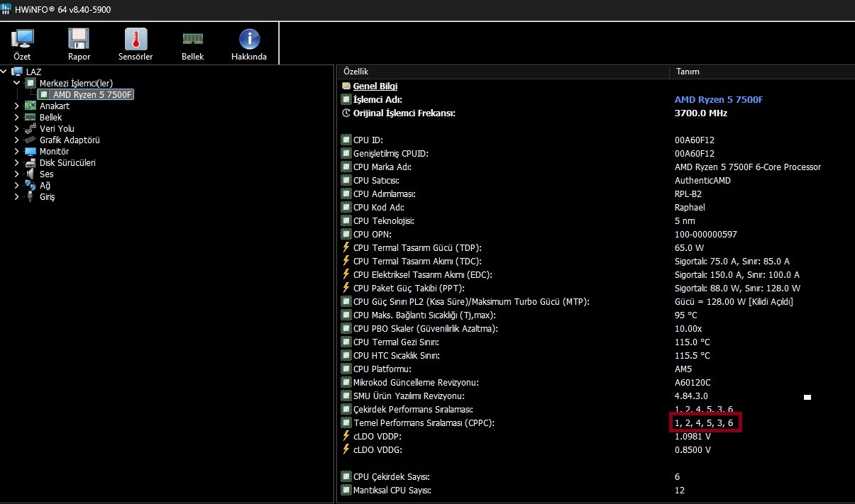
Task: Click the CPU Çekirdek Sayısı row label
Action: pos(391,477)
